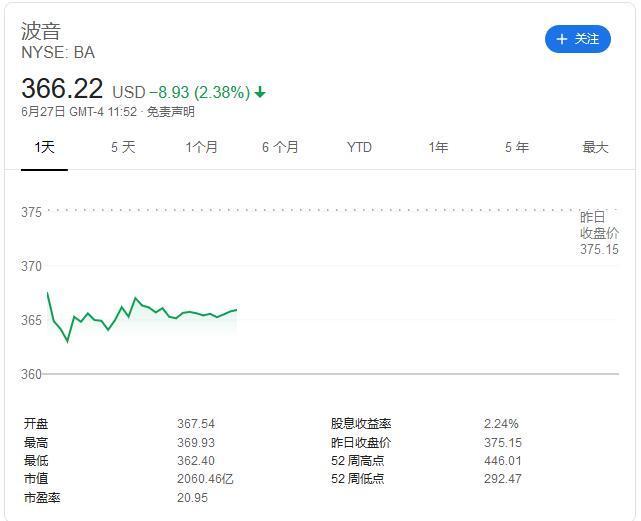Select the YTD tab
This screenshot has height=521, width=641.
pyautogui.click(x=359, y=147)
